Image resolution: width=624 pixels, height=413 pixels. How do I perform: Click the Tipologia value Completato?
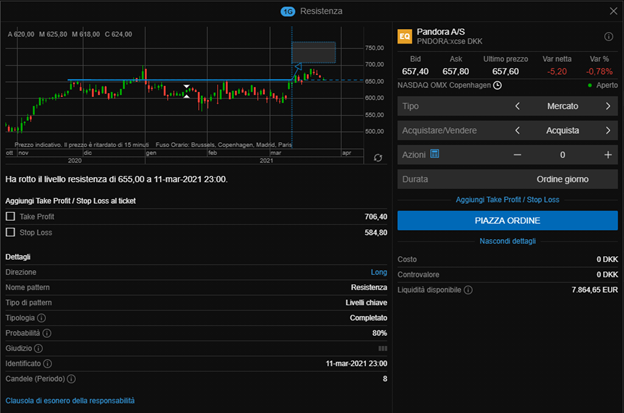coord(369,318)
